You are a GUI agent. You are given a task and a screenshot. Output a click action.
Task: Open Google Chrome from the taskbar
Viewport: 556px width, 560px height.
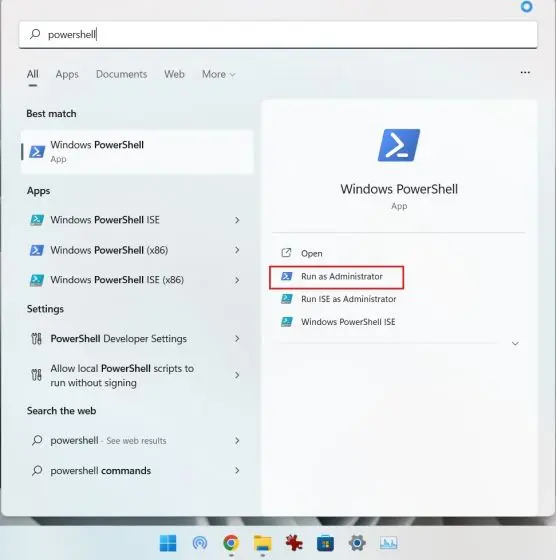[231, 543]
